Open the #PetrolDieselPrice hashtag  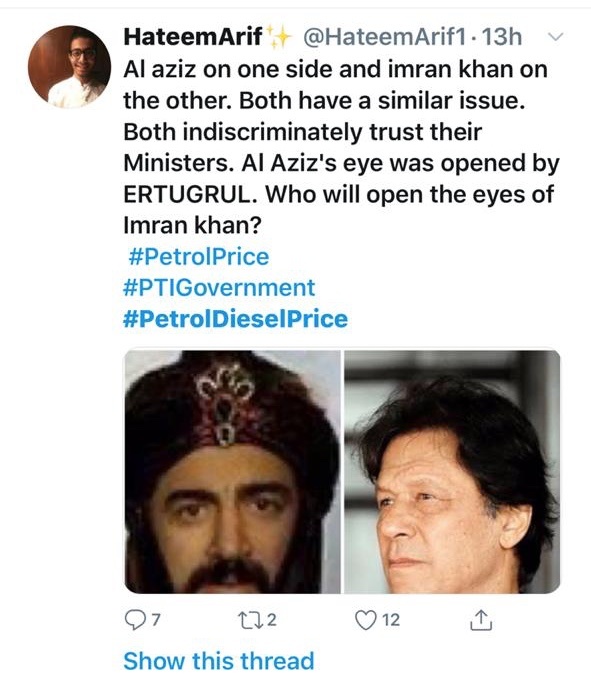pyautogui.click(x=236, y=319)
